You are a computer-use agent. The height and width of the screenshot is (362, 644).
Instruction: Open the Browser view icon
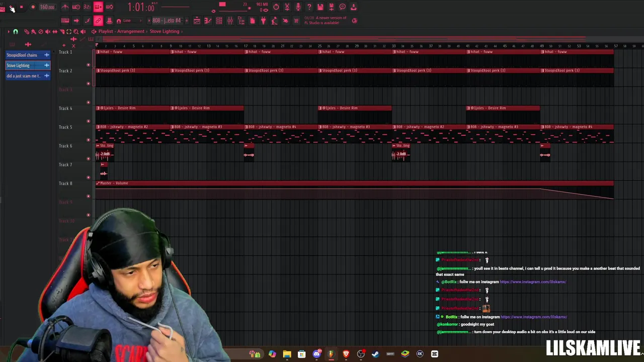[241, 21]
